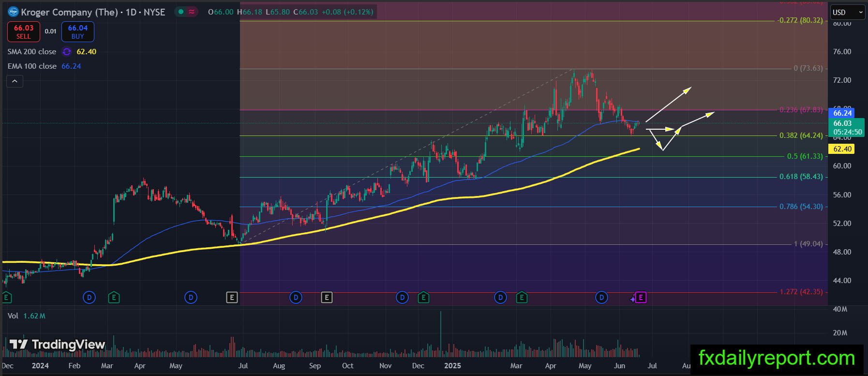Click the purple refresh icon beside SMA 200
The image size is (868, 376).
click(67, 52)
